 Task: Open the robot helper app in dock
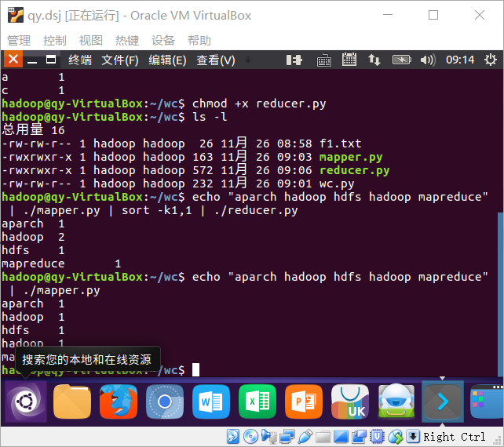click(396, 402)
